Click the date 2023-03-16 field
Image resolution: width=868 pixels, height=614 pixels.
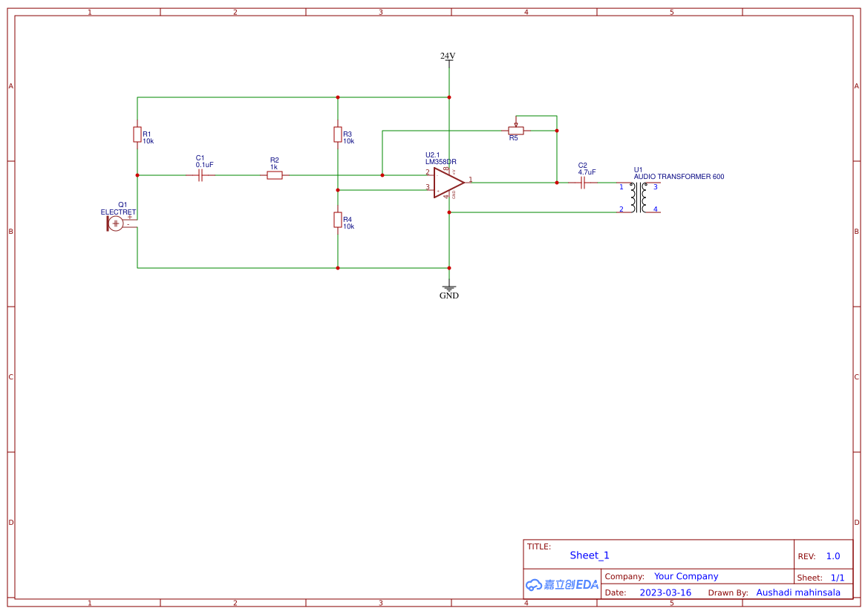pos(665,592)
